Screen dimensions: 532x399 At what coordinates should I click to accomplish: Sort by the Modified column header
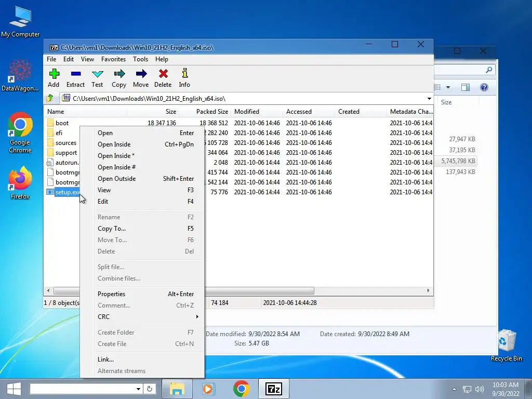pos(257,112)
